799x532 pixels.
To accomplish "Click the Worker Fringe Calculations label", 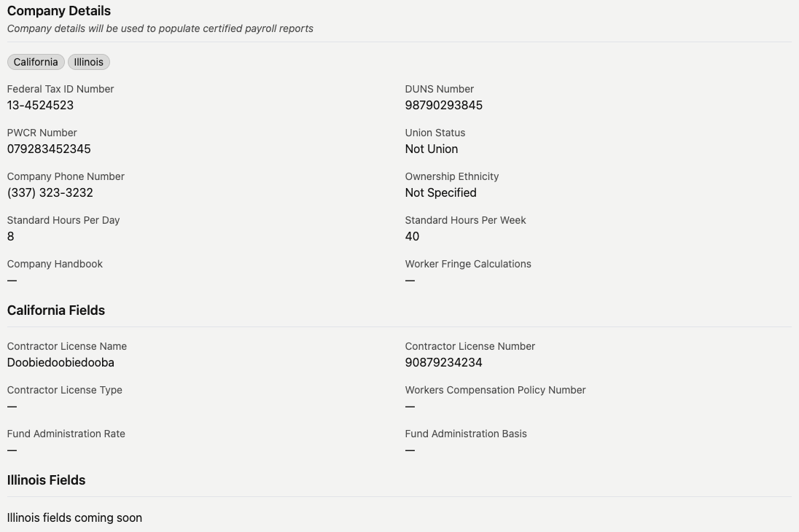I will click(x=467, y=264).
